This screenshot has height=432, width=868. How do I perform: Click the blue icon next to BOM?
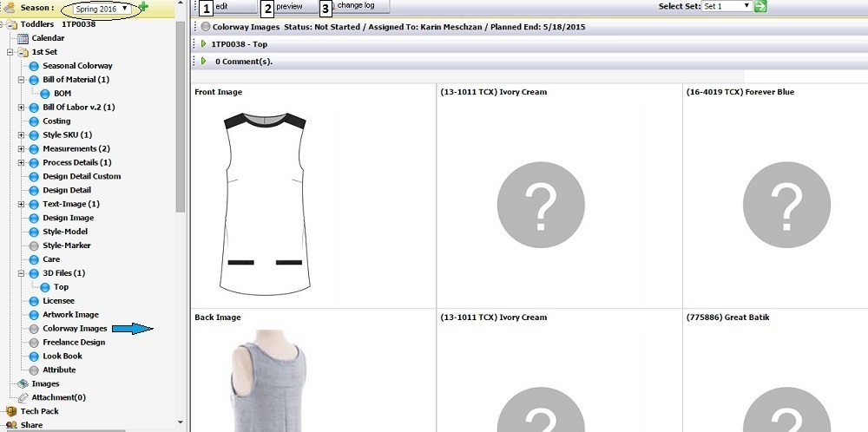[45, 94]
